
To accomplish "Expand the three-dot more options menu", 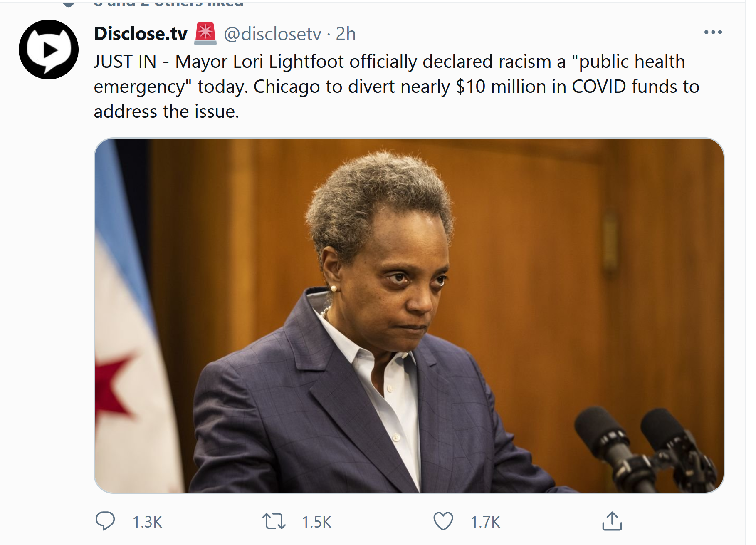I will (x=713, y=32).
